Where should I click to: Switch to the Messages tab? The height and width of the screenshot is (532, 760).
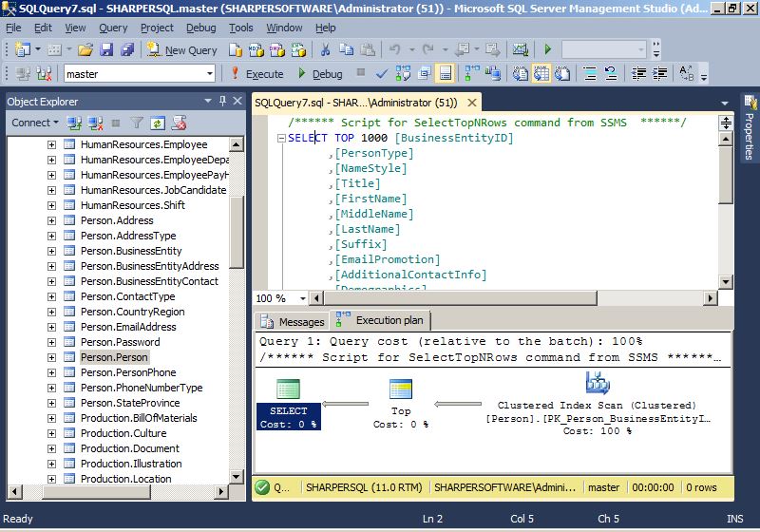coord(293,322)
